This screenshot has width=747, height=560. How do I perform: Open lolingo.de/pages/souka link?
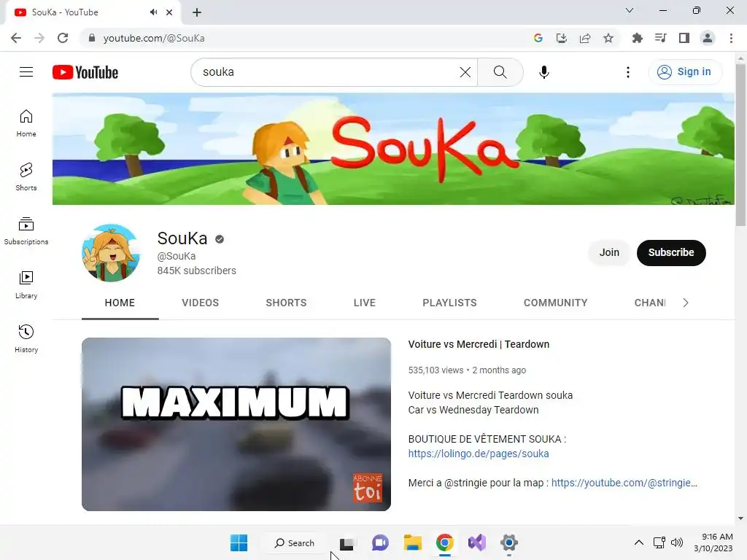[479, 454]
